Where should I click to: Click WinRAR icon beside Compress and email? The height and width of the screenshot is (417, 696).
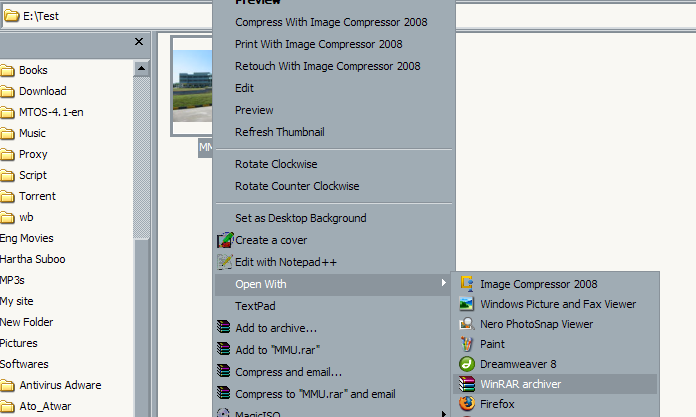coord(224,371)
